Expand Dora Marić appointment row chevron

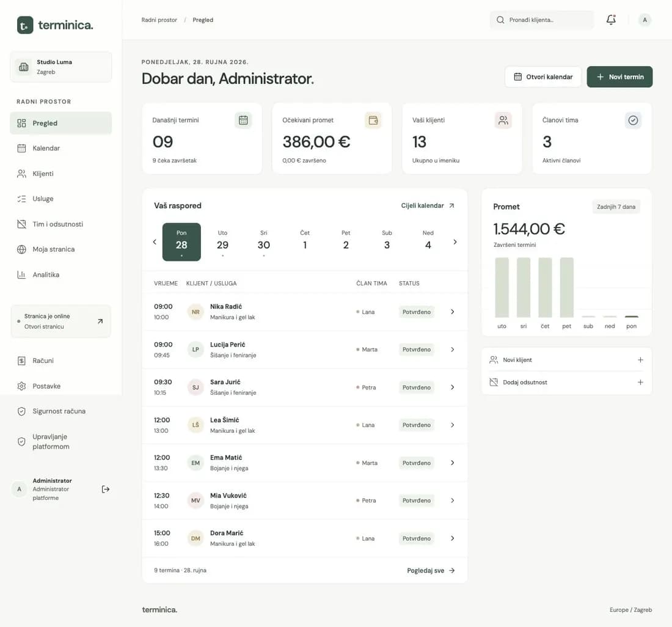452,538
